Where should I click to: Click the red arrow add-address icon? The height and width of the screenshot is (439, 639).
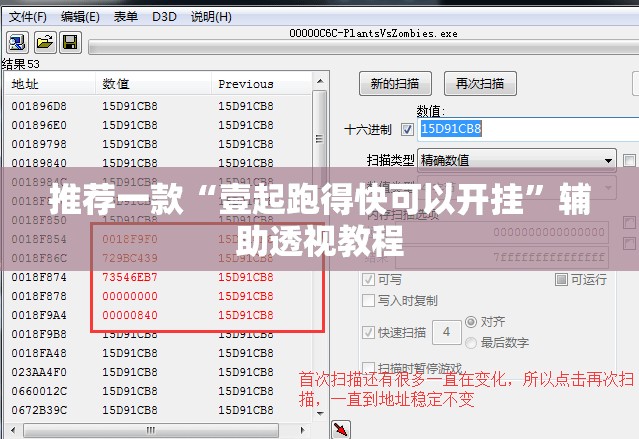(341, 429)
